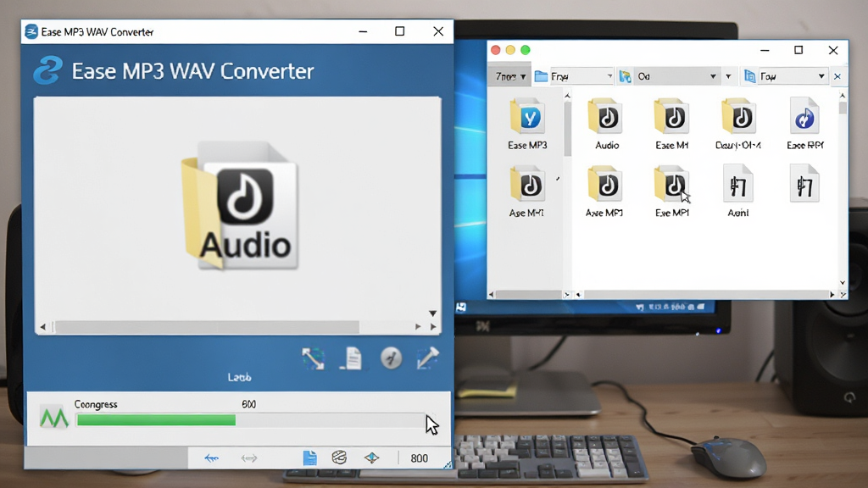Screen dimensions: 868x488
Task: Click the left pane vertical scrollbar in file browser
Action: (x=567, y=129)
